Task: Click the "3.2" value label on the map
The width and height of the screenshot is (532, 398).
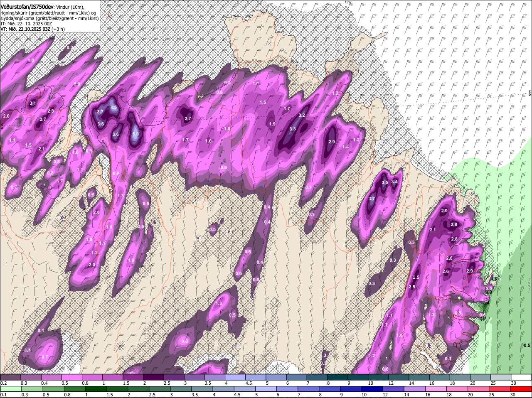Action: (302, 115)
